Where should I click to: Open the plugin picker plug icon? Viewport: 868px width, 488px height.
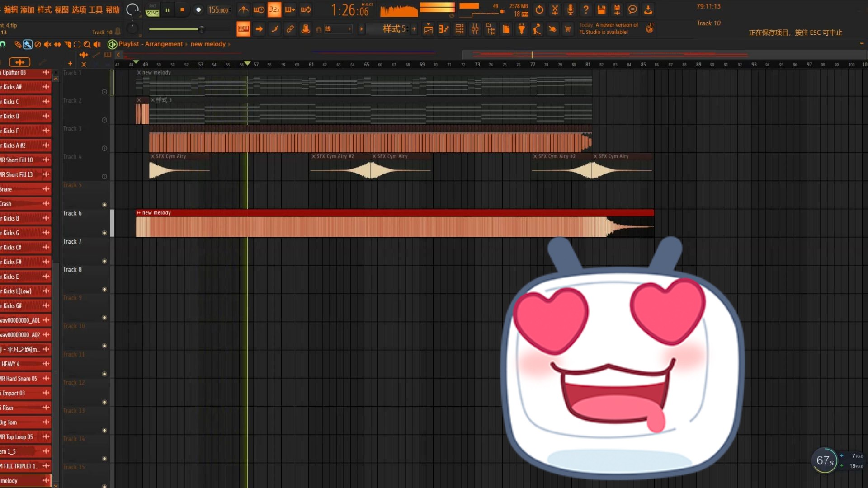pos(522,29)
